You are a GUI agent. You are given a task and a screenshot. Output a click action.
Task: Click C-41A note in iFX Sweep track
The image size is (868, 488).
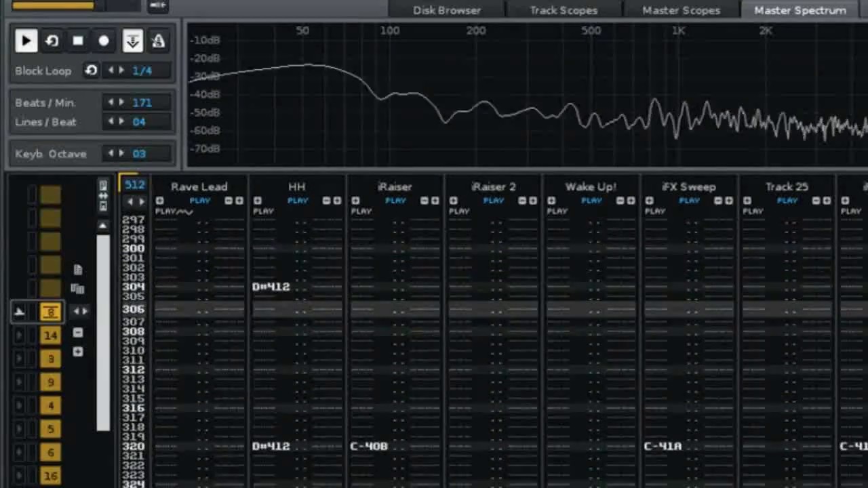[663, 446]
